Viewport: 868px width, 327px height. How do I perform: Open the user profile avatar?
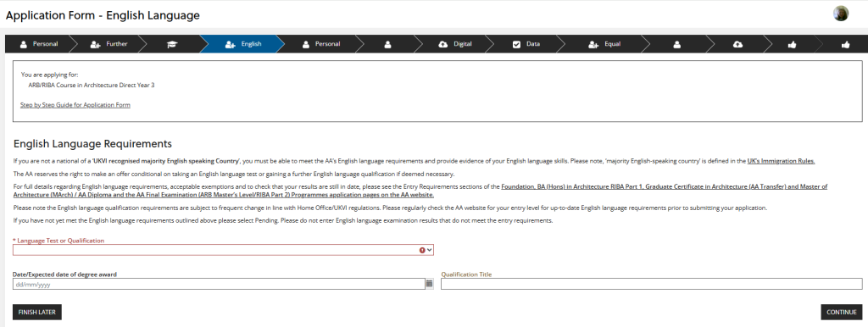(x=841, y=14)
